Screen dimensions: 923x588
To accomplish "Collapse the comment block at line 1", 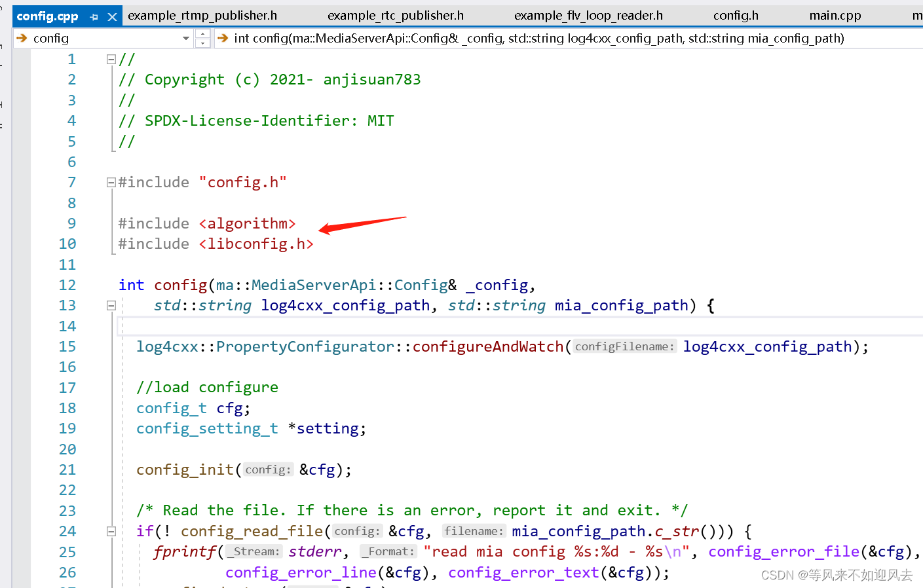I will 111,59.
